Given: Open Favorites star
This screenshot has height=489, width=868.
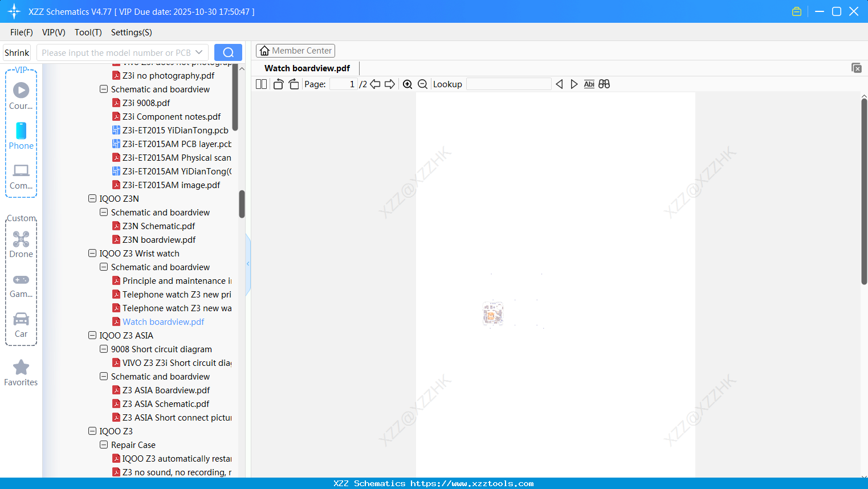Looking at the screenshot, I should [21, 373].
